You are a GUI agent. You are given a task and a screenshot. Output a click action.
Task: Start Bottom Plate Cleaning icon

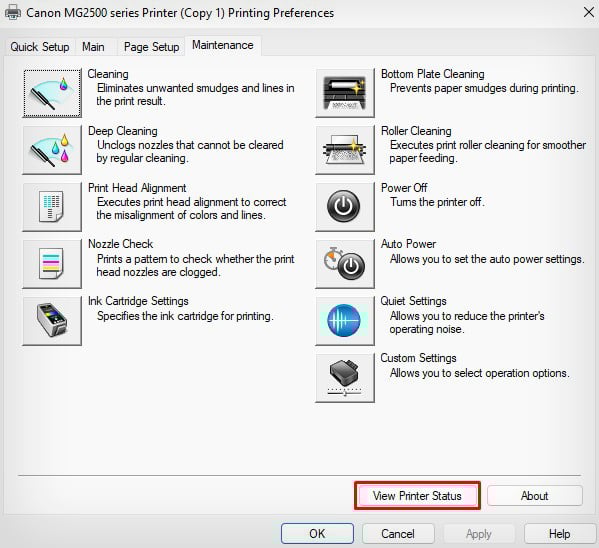pyautogui.click(x=345, y=93)
